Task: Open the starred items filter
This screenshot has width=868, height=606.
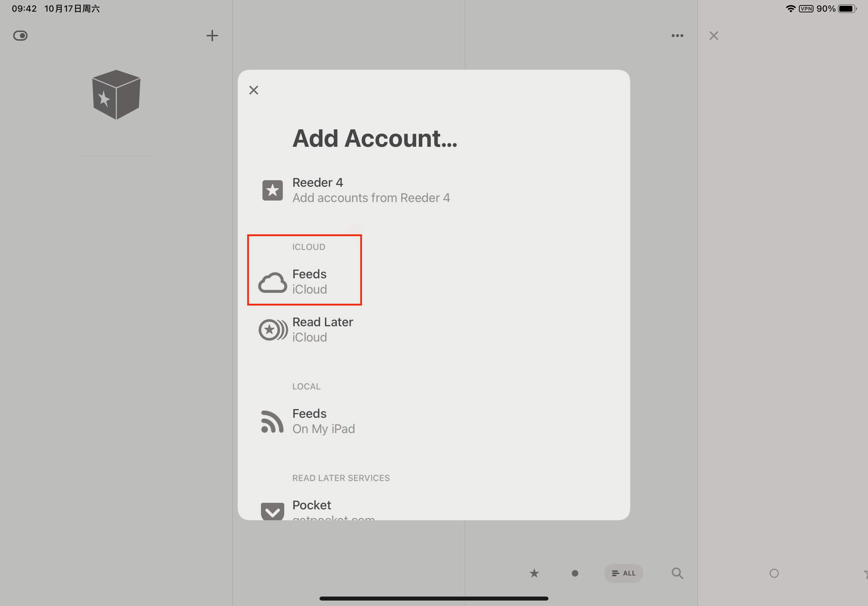Action: tap(534, 573)
